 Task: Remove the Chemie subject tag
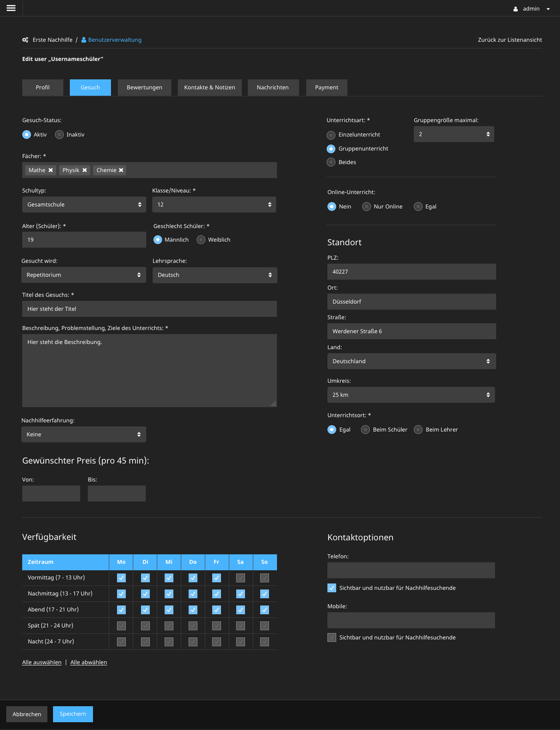(121, 170)
